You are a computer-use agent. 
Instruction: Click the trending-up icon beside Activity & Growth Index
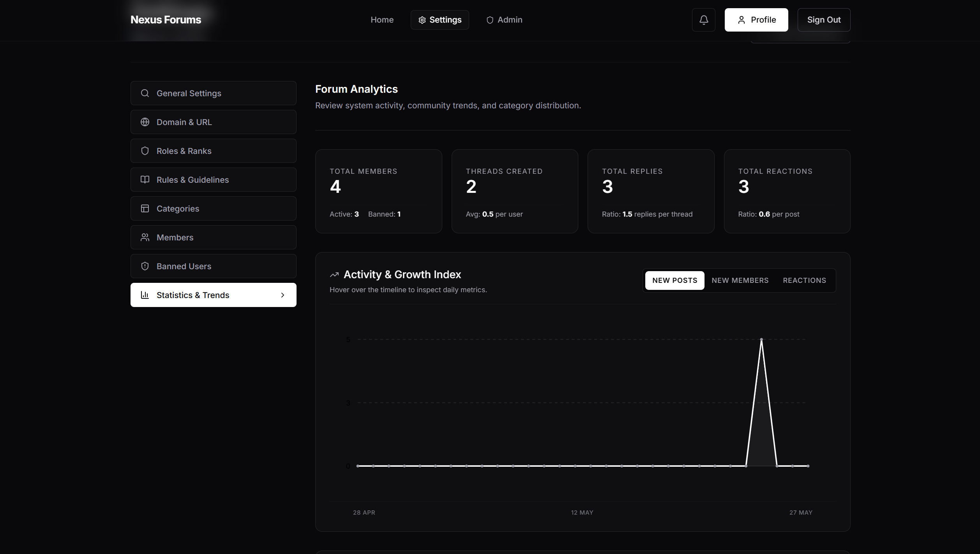pos(334,275)
